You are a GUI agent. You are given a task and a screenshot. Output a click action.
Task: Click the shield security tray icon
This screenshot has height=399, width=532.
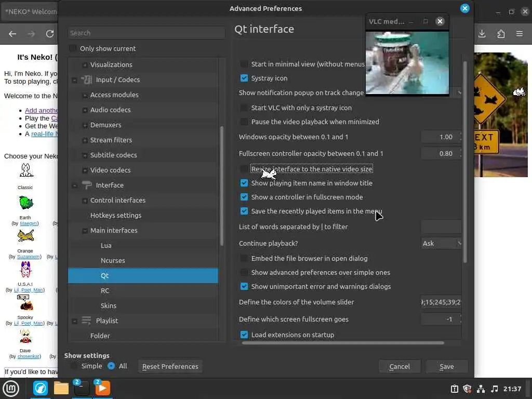[467, 389]
